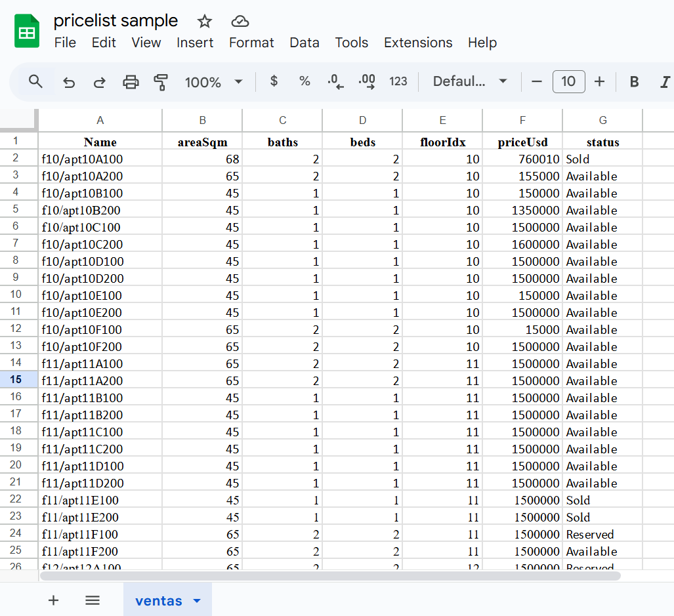Select the baths header cell
The height and width of the screenshot is (616, 674).
(x=282, y=142)
